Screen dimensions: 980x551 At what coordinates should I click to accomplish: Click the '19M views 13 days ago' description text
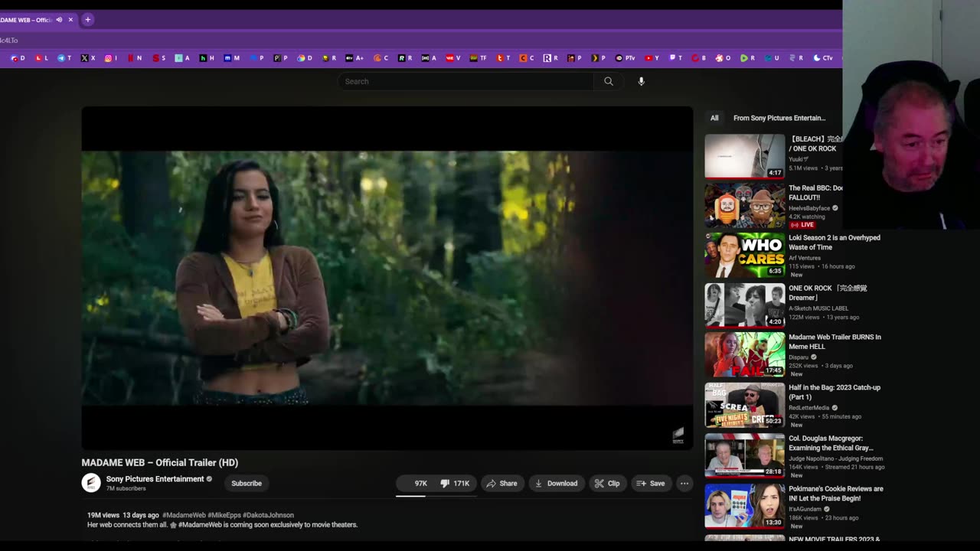tap(123, 515)
